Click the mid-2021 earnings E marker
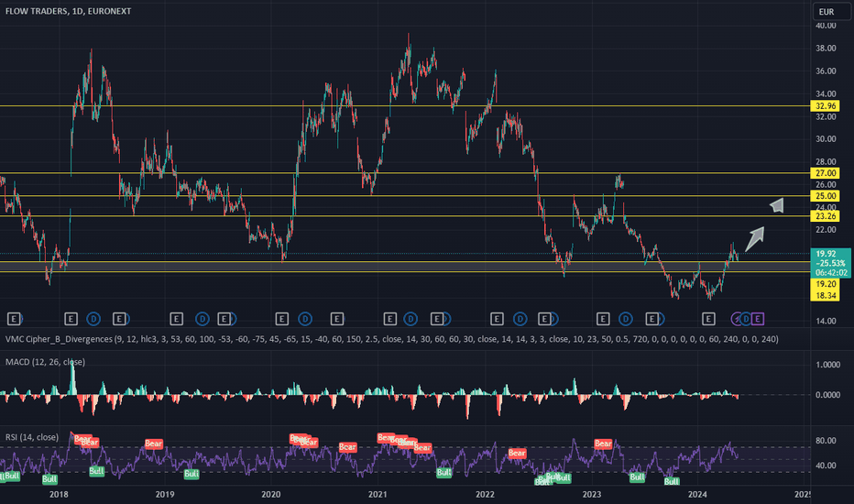The image size is (854, 504). pyautogui.click(x=437, y=319)
